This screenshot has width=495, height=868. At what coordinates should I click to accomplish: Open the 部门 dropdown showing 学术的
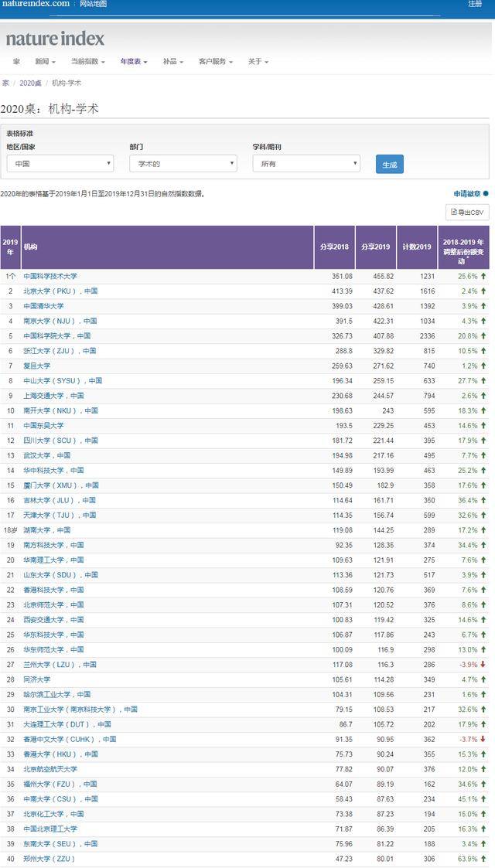pos(183,164)
